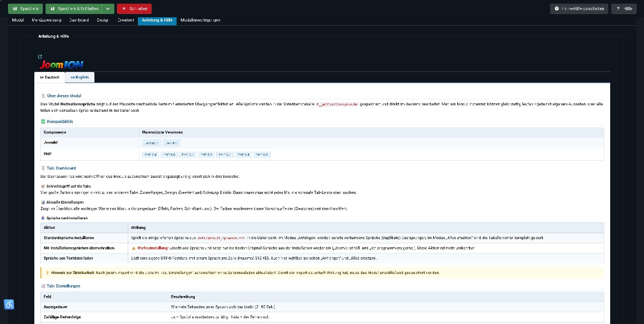Click the external link icon above JoomION logo
The height and width of the screenshot is (324, 644).
tap(40, 56)
